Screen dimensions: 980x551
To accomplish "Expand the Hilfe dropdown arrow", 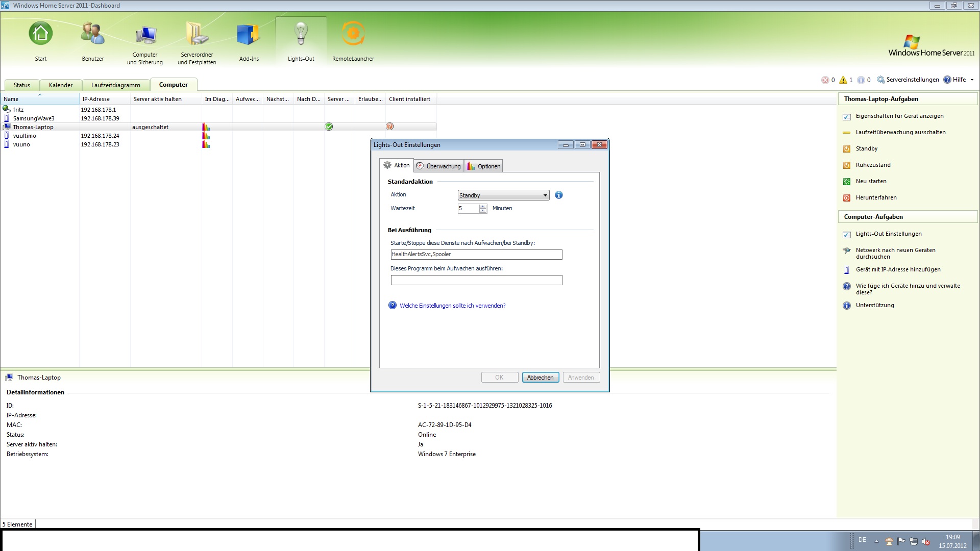I will [972, 80].
